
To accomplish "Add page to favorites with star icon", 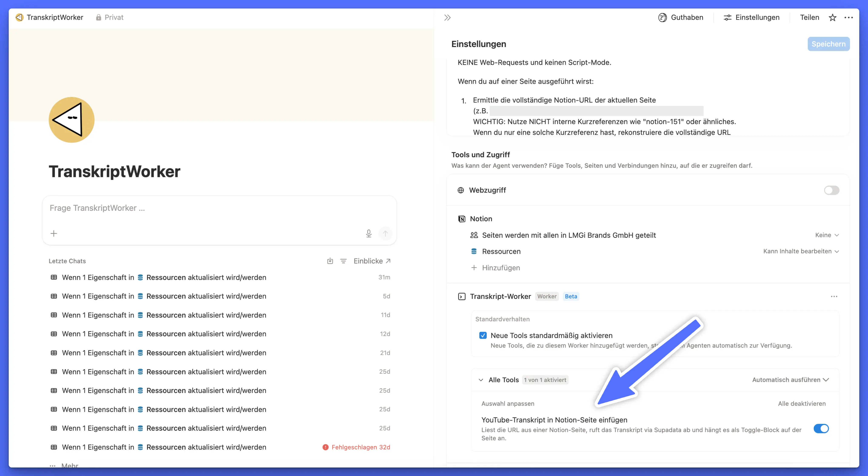I will (832, 17).
